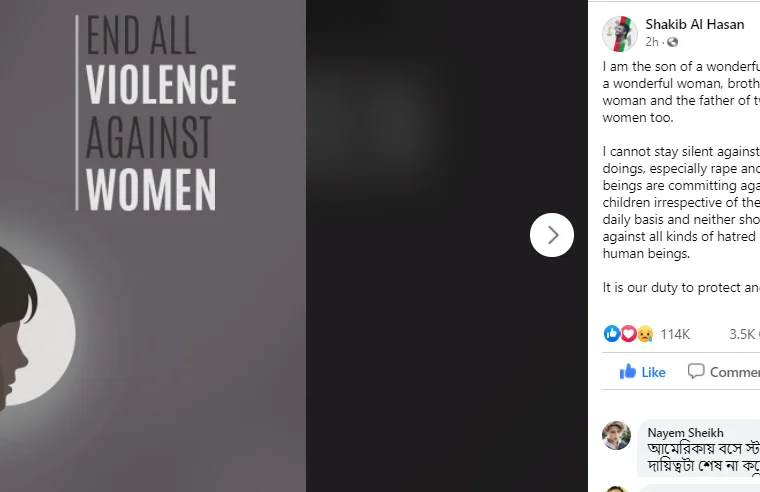Click the Comment button on the post

click(724, 372)
